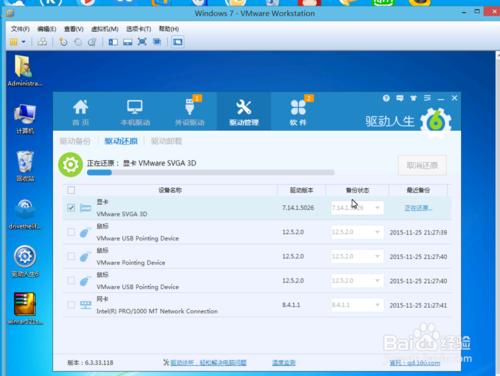The width and height of the screenshot is (500, 376).
Task: Click the restore progress bar
Action: coord(210,172)
